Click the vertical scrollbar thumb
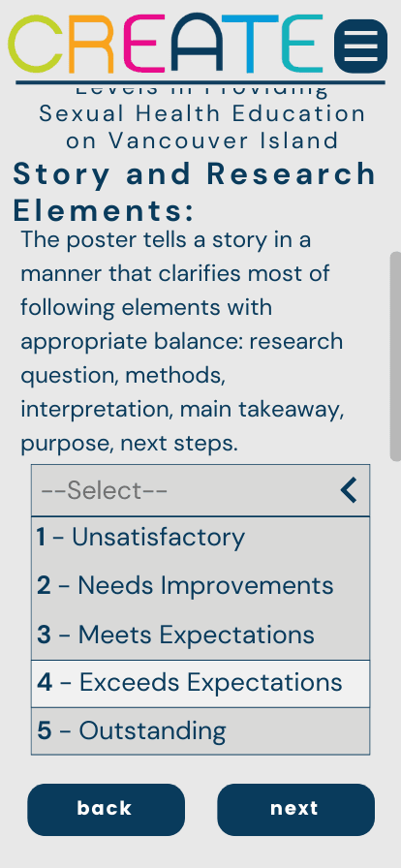Image resolution: width=401 pixels, height=868 pixels. click(395, 357)
